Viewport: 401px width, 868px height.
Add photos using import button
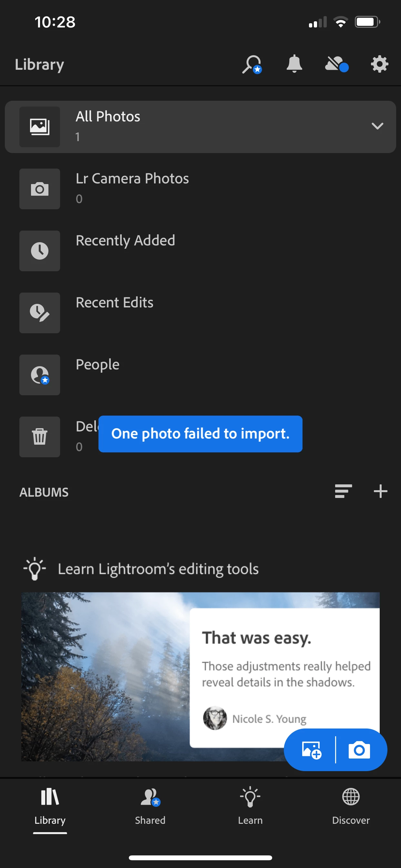pyautogui.click(x=311, y=750)
